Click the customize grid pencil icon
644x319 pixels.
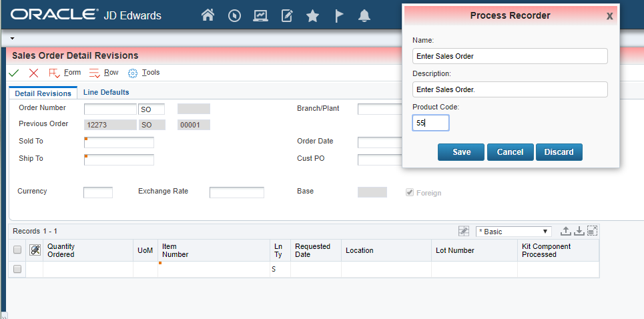point(464,231)
